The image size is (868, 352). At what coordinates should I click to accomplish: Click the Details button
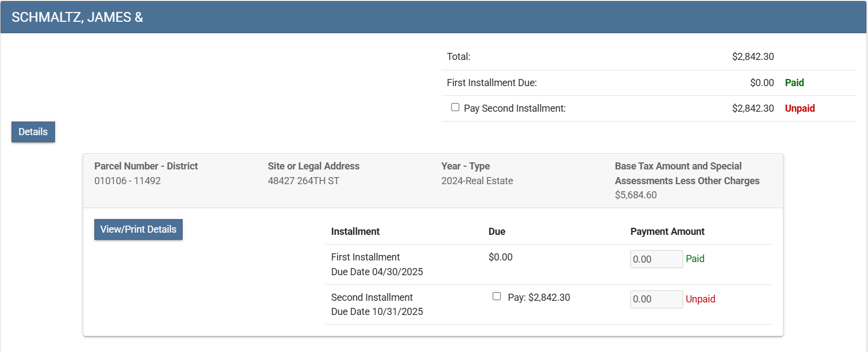tap(33, 132)
